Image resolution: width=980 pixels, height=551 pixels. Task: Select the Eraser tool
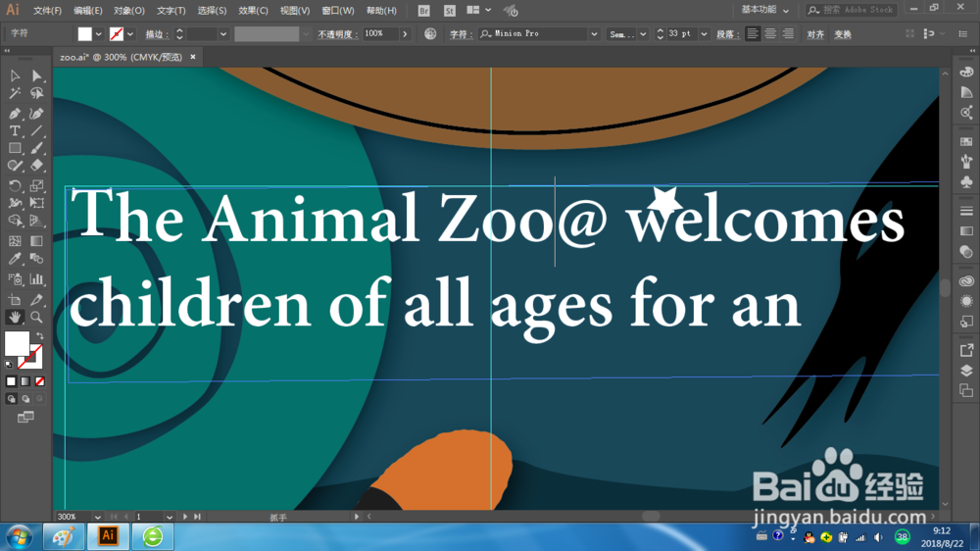click(x=37, y=166)
